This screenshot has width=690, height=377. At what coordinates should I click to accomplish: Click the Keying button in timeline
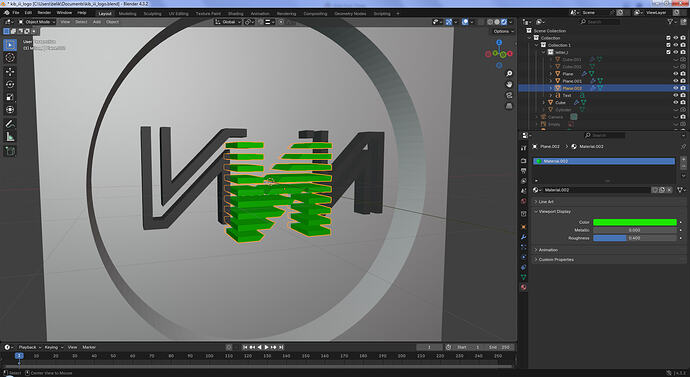click(x=53, y=347)
